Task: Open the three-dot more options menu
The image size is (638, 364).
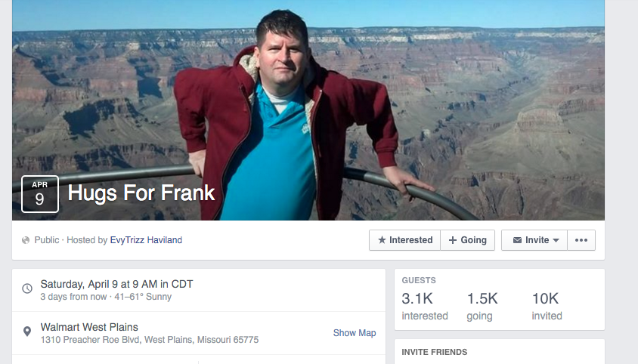Action: [x=581, y=240]
